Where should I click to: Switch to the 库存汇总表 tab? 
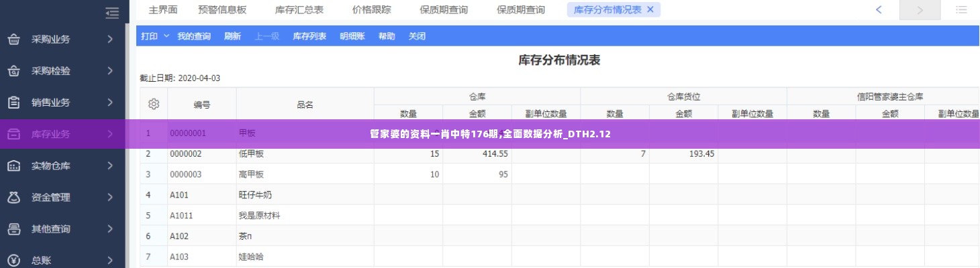pos(299,10)
